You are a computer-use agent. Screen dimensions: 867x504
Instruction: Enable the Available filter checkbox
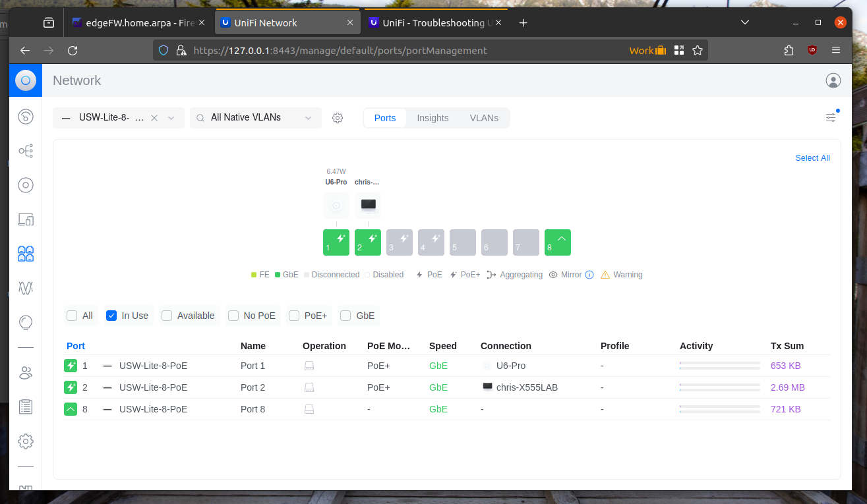[x=167, y=316]
